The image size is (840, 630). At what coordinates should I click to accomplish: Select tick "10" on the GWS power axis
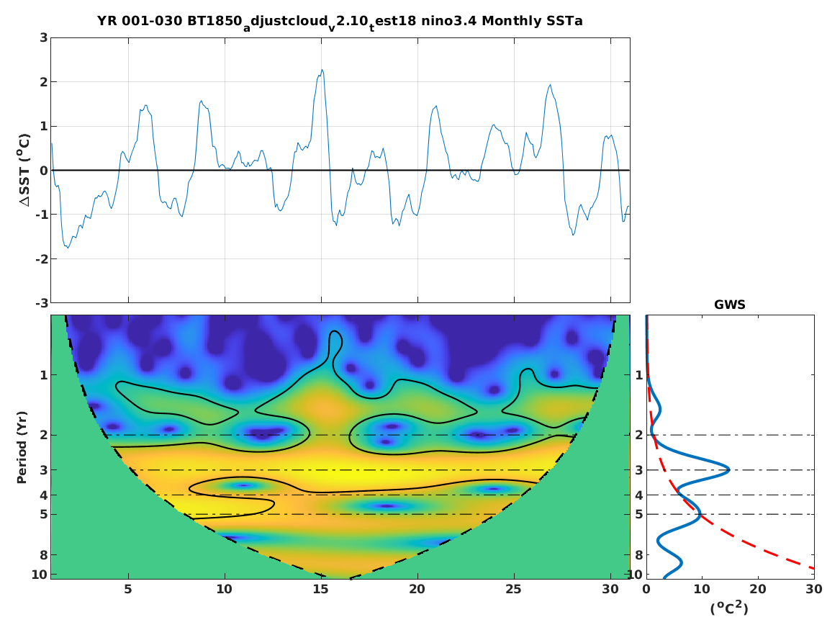pos(703,589)
